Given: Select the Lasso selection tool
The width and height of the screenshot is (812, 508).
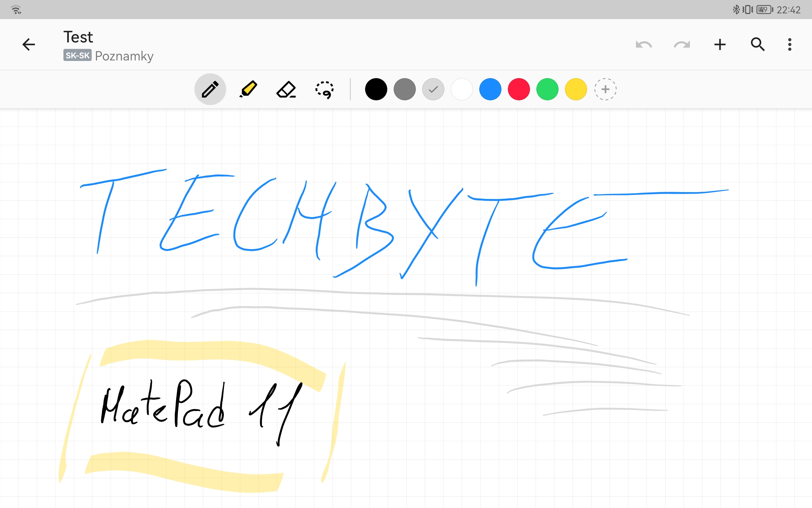Looking at the screenshot, I should point(324,90).
